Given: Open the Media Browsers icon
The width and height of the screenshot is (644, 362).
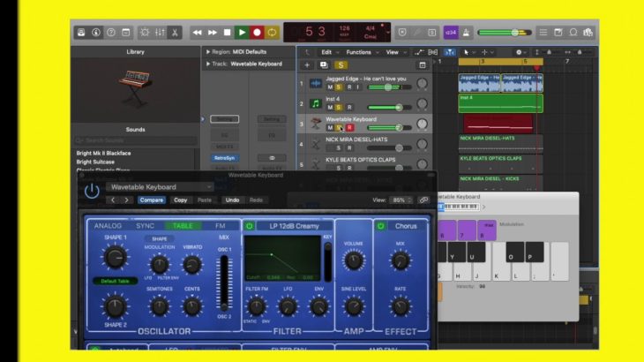Looking at the screenshot, I should (588, 33).
